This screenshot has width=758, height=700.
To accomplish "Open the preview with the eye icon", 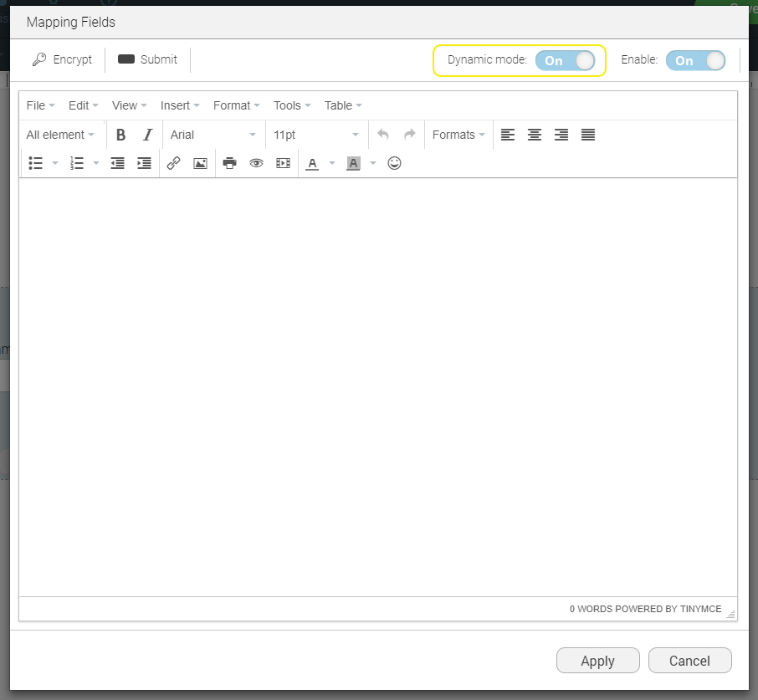I will click(x=256, y=163).
